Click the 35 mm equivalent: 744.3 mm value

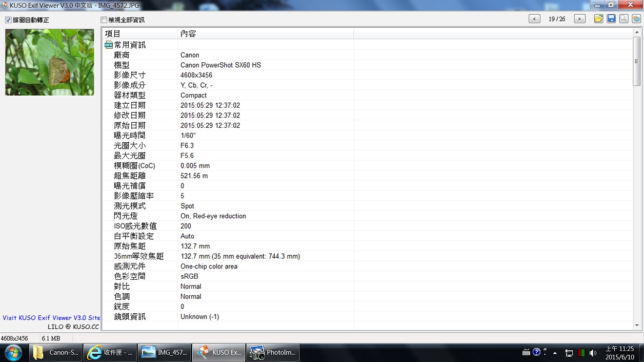tap(240, 256)
